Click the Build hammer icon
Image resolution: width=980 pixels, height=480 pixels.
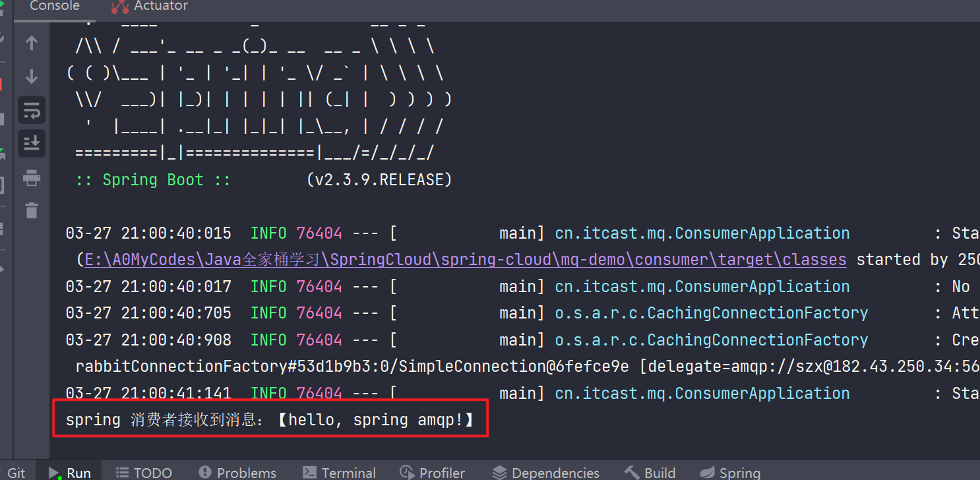click(x=632, y=472)
